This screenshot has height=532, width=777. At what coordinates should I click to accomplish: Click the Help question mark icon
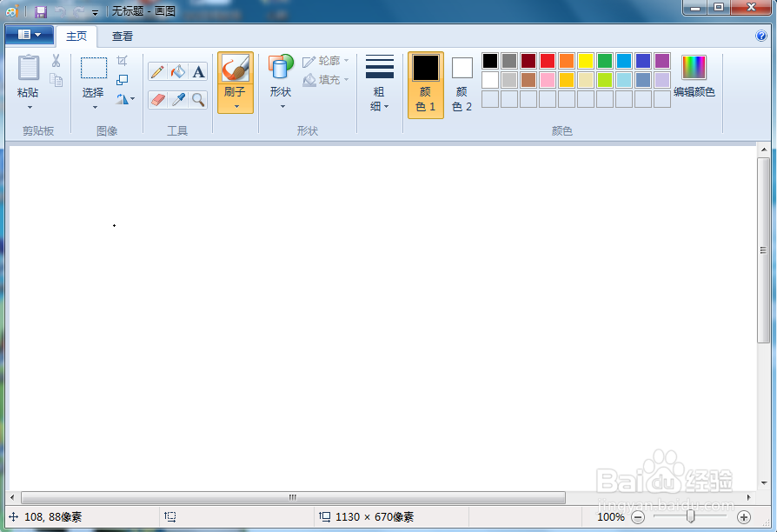pos(761,36)
